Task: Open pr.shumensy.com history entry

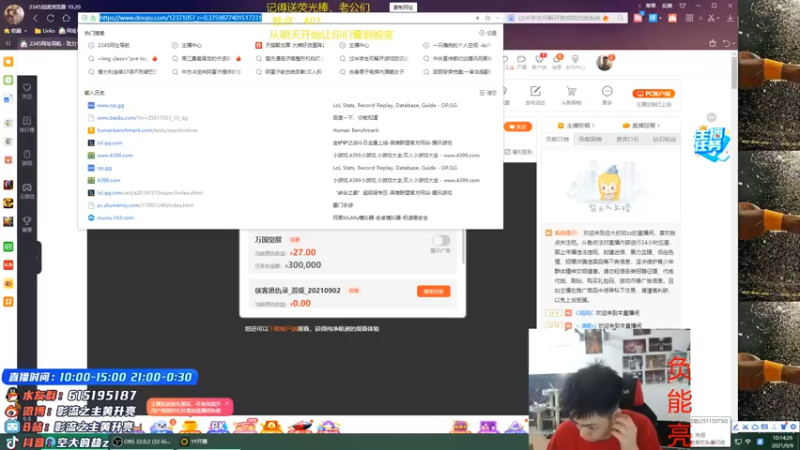Action: click(x=145, y=205)
